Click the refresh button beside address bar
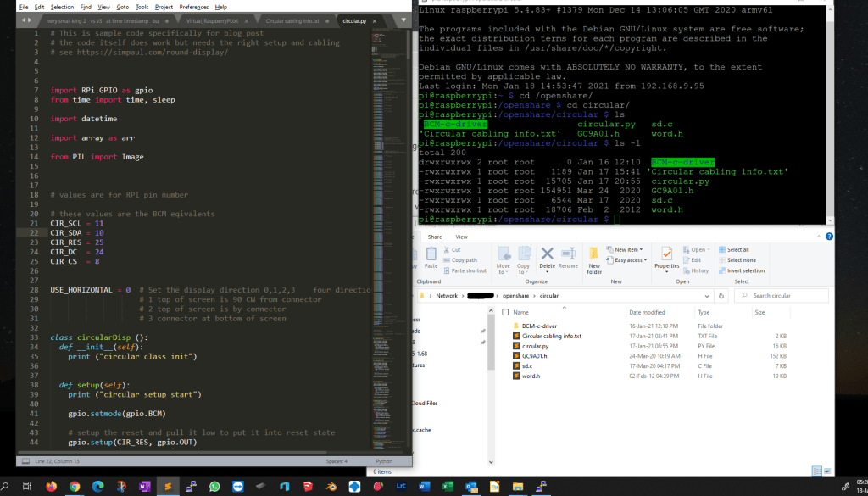This screenshot has width=868, height=496. [x=720, y=296]
